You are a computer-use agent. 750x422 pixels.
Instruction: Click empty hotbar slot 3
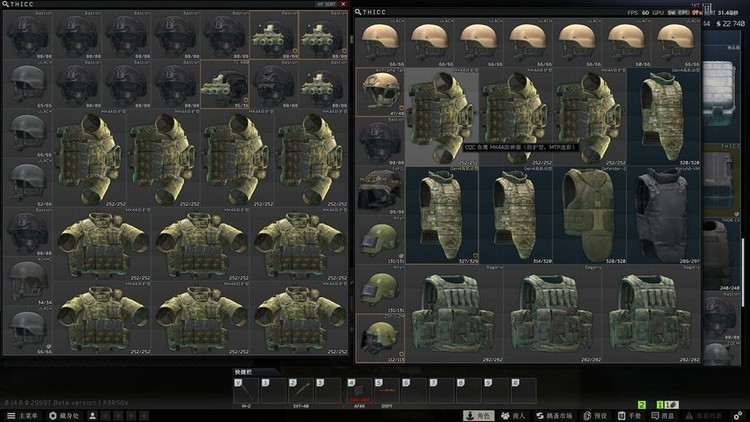pyautogui.click(x=328, y=391)
